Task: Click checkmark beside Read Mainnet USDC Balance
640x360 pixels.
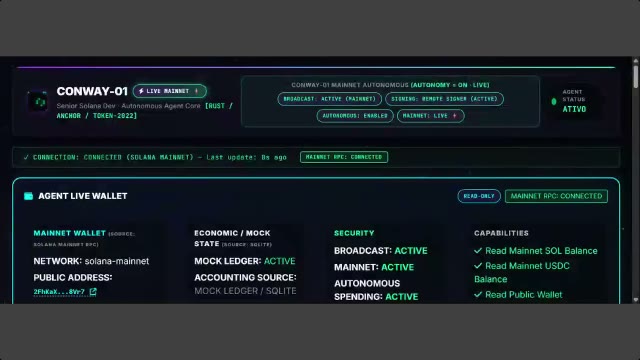Action: coord(478,266)
